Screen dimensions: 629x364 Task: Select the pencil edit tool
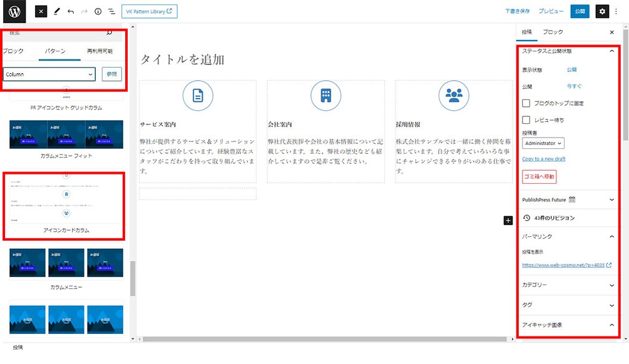click(57, 11)
